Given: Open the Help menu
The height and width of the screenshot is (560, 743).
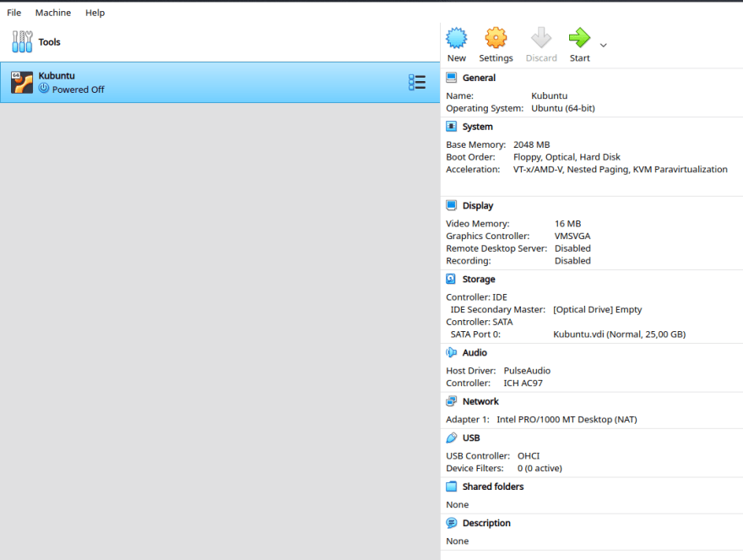Looking at the screenshot, I should pos(95,13).
